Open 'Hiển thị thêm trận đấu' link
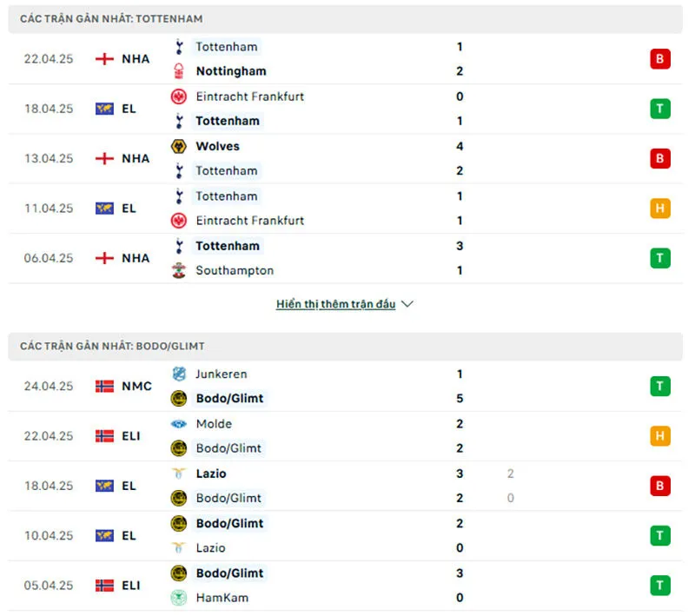Viewport: 695px width, 616px height. coord(335,304)
